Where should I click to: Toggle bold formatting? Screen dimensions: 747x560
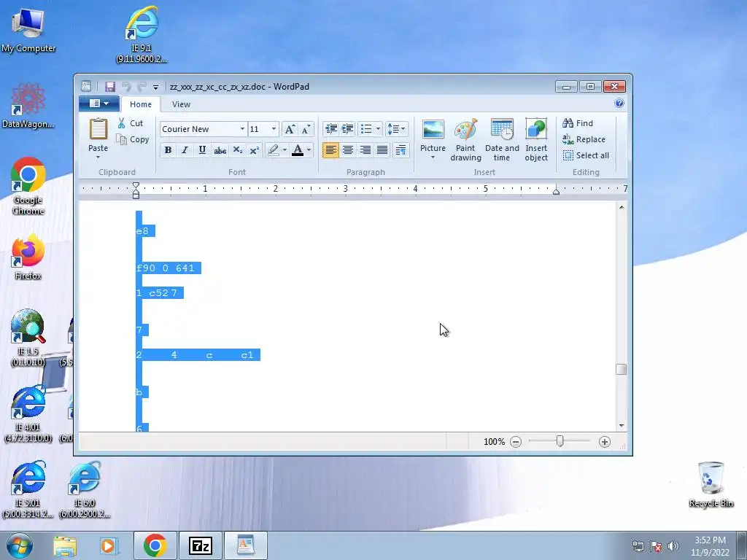tap(168, 150)
